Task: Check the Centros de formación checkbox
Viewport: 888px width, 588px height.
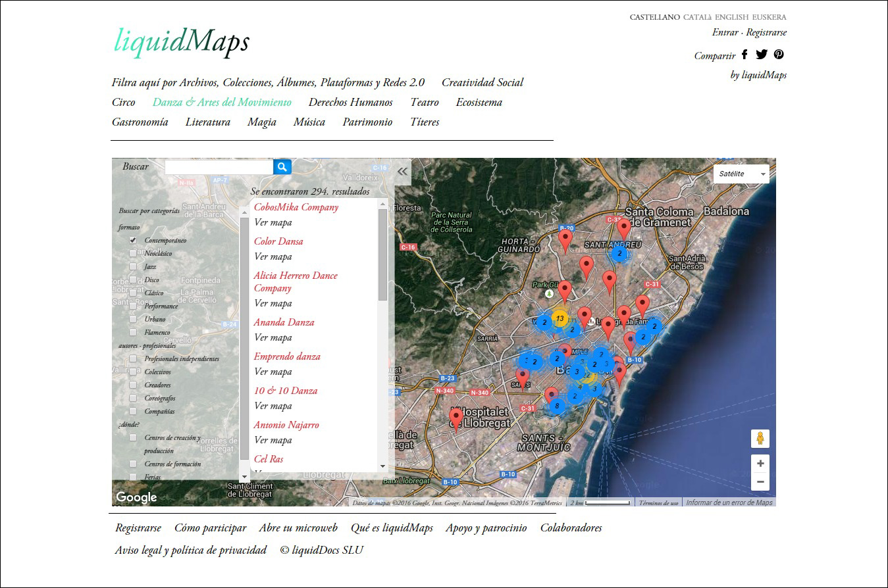Action: pyautogui.click(x=133, y=464)
